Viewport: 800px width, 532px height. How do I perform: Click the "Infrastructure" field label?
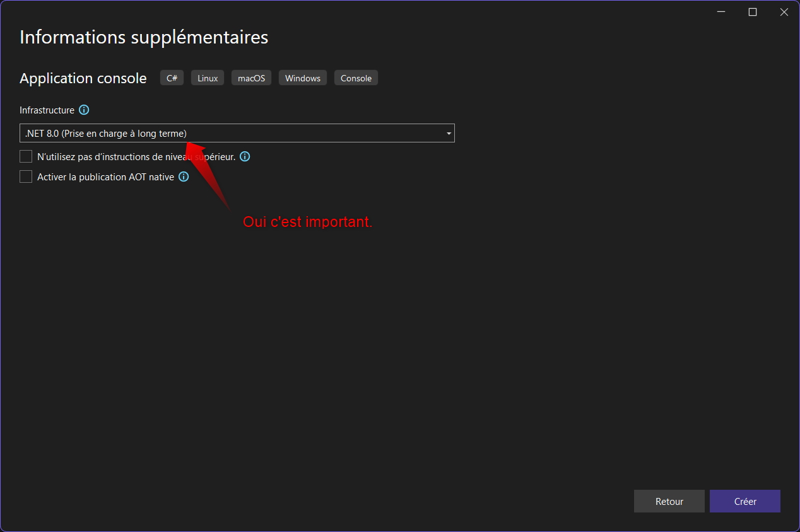click(47, 110)
